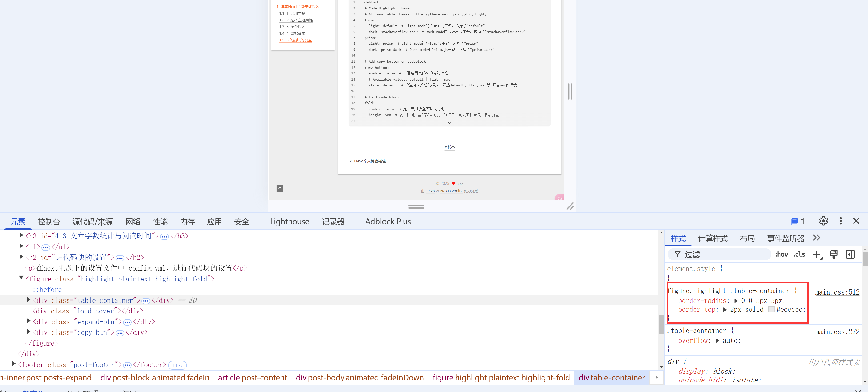Image resolution: width=868 pixels, height=392 pixels.
Task: Expand the div table-container node
Action: (29, 300)
